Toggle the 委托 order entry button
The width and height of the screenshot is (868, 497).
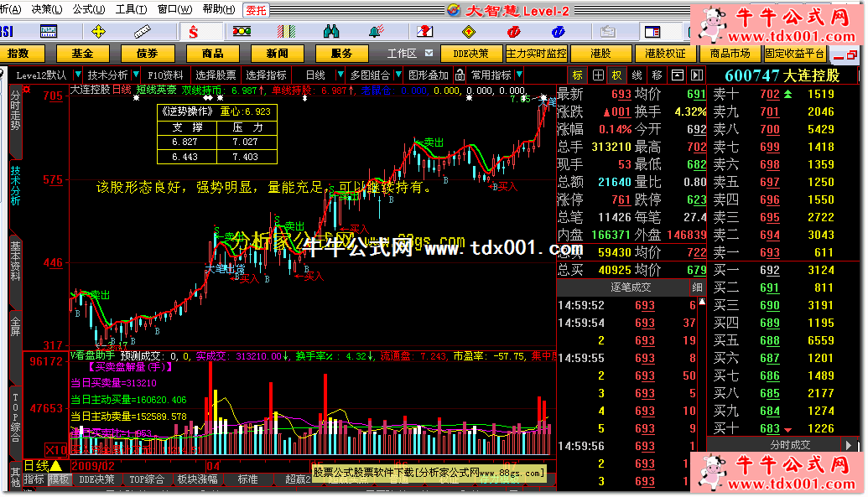pyautogui.click(x=257, y=10)
